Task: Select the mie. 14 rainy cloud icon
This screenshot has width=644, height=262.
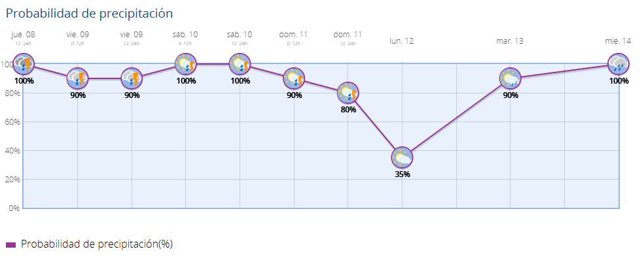Action: click(x=618, y=63)
